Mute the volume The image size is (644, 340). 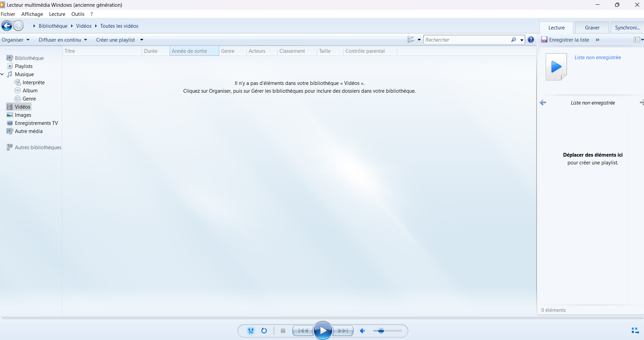pos(362,331)
